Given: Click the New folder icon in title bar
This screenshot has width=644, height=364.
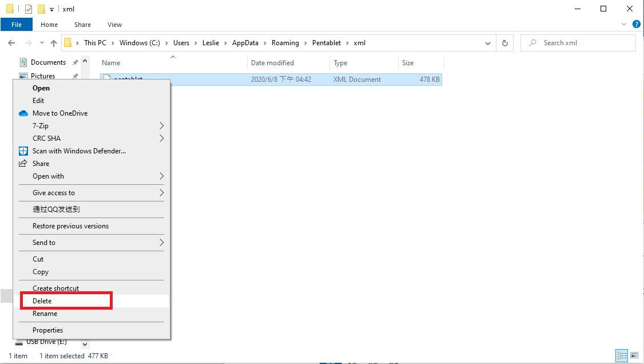Looking at the screenshot, I should pos(41,9).
